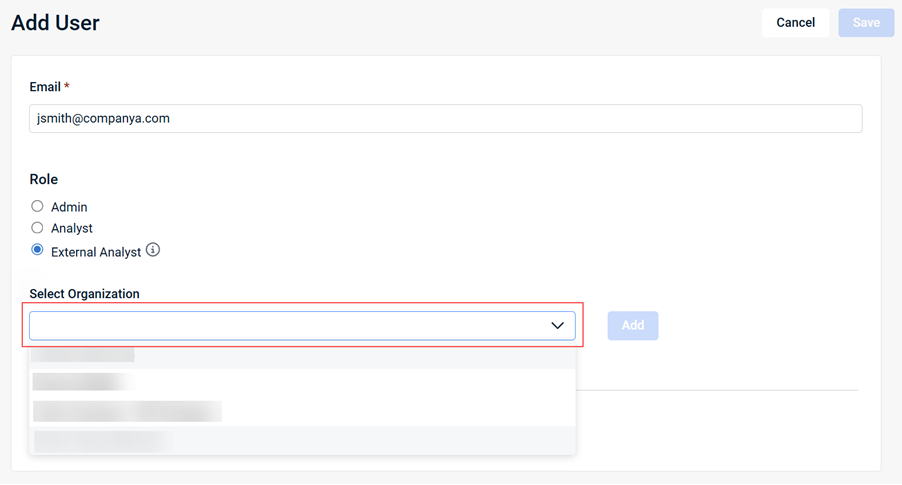Image resolution: width=902 pixels, height=485 pixels.
Task: Click the info icon beside External Analyst
Action: (153, 250)
